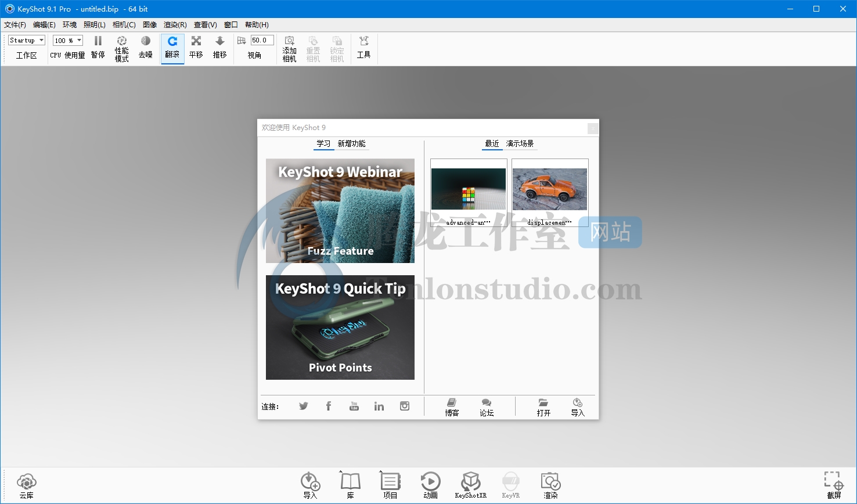Switch to the Demo Scenes (演示场景) tab
This screenshot has width=857, height=504.
(x=520, y=144)
